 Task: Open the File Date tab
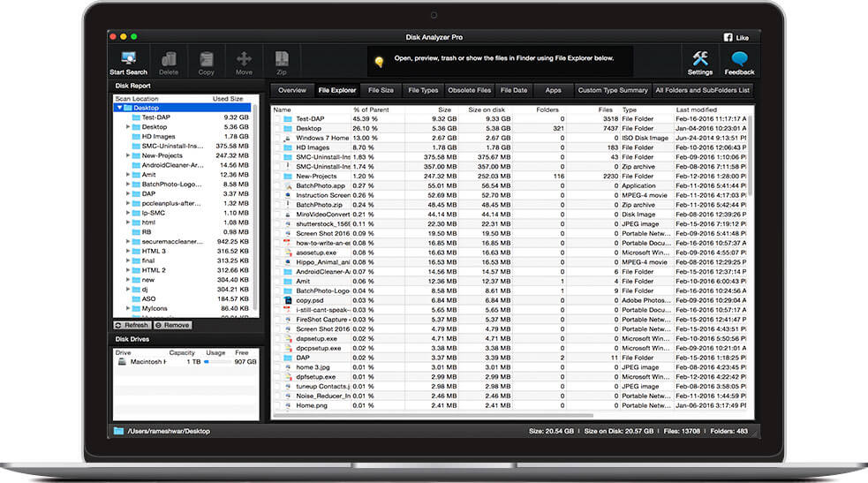tap(514, 90)
